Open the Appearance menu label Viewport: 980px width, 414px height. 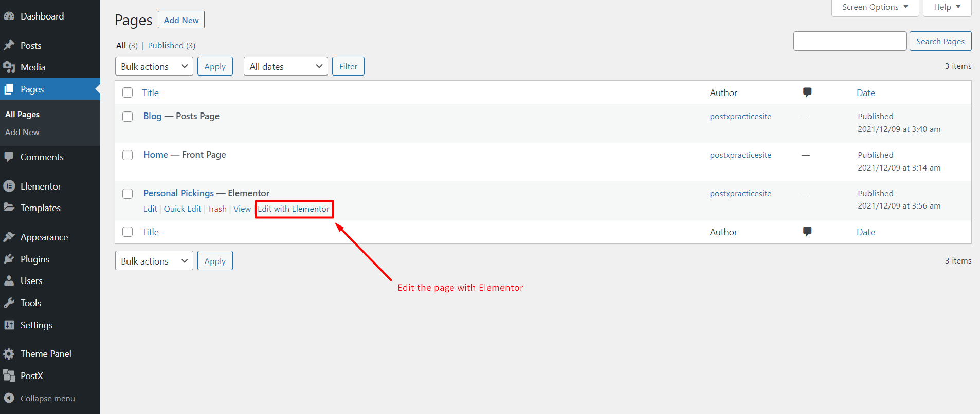coord(44,237)
